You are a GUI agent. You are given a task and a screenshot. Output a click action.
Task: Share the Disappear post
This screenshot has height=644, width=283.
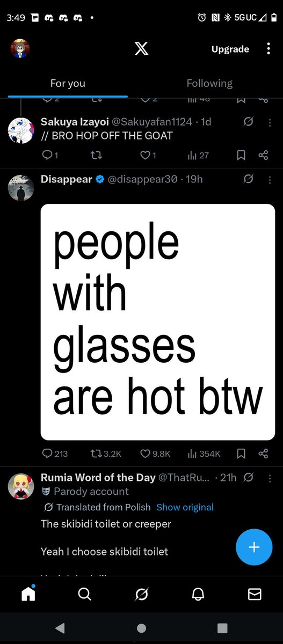[263, 453]
